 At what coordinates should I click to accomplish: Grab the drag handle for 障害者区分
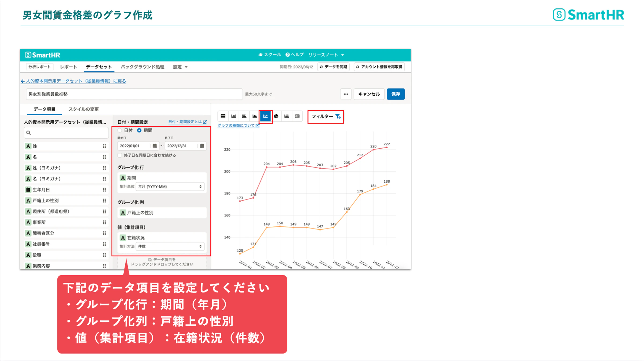104,233
